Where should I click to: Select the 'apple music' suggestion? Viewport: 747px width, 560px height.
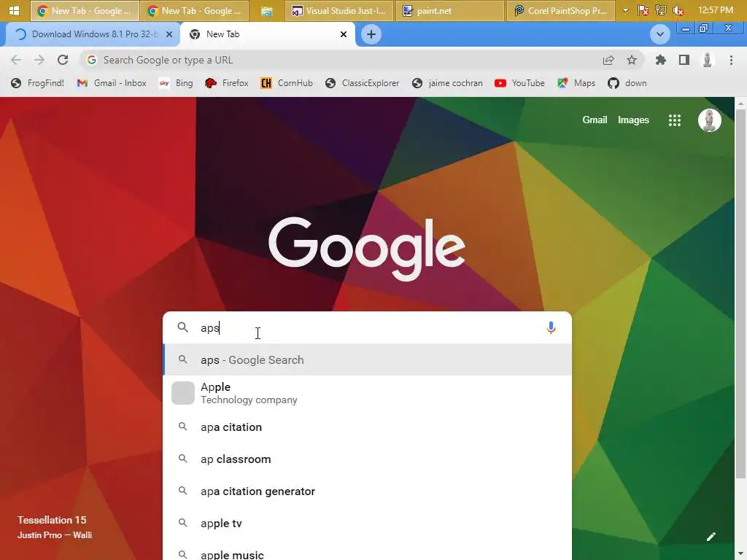(x=367, y=551)
